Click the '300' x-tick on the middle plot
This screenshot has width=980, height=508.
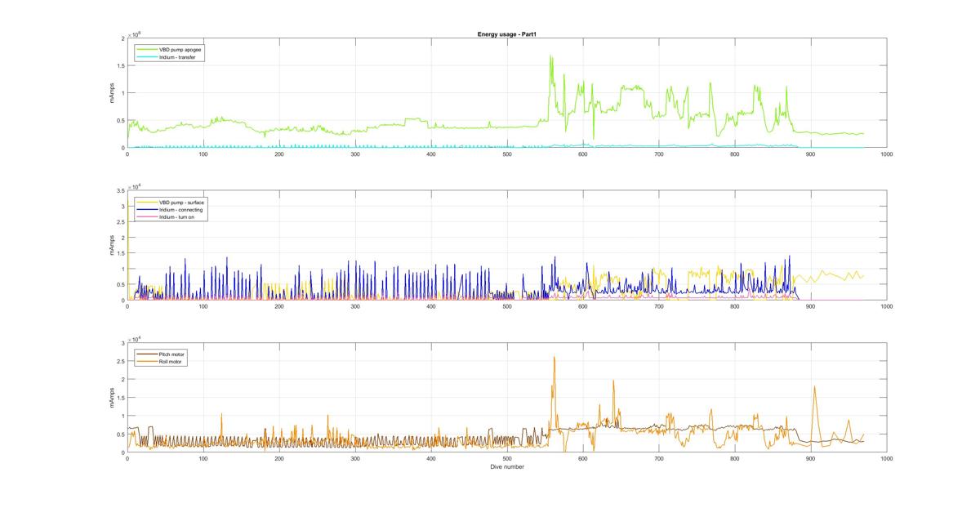[354, 306]
